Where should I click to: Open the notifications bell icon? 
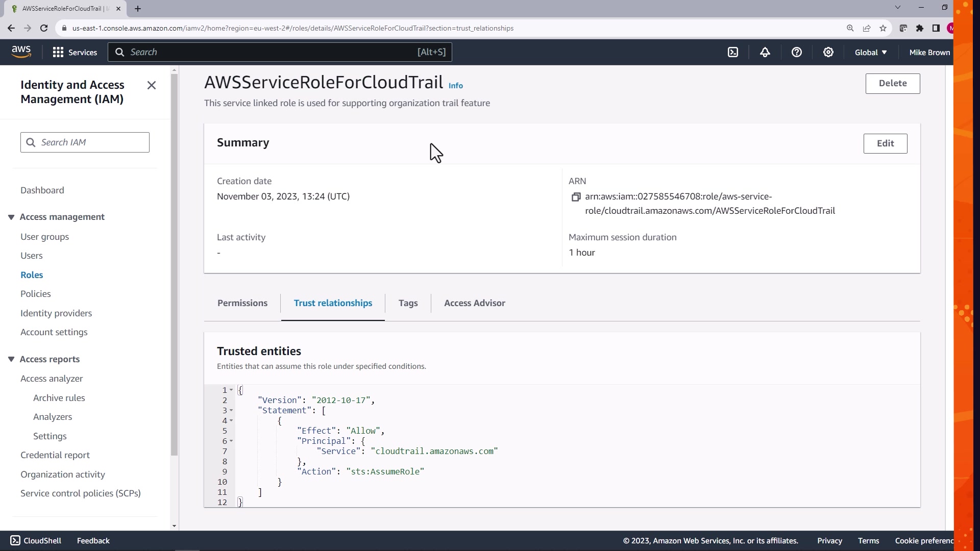pyautogui.click(x=765, y=52)
